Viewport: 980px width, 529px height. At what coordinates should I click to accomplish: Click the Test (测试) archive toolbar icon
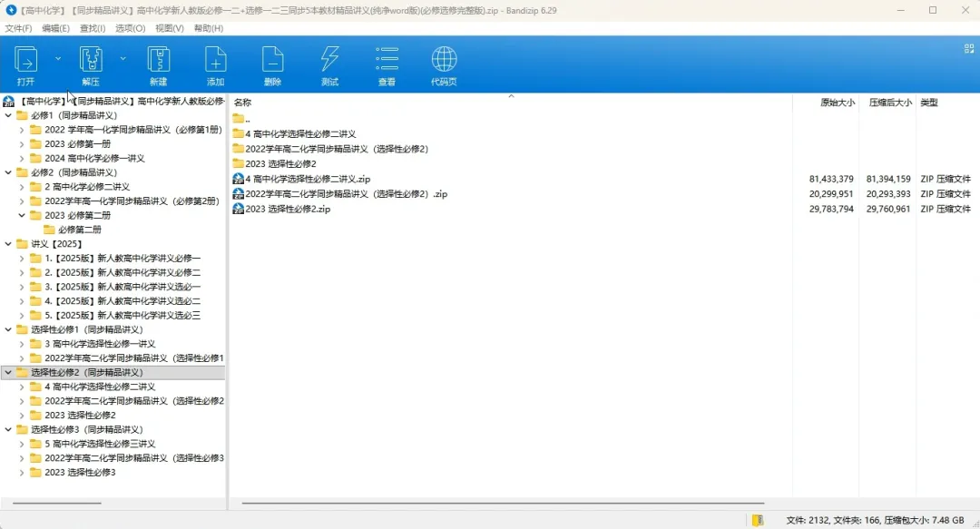pos(329,60)
